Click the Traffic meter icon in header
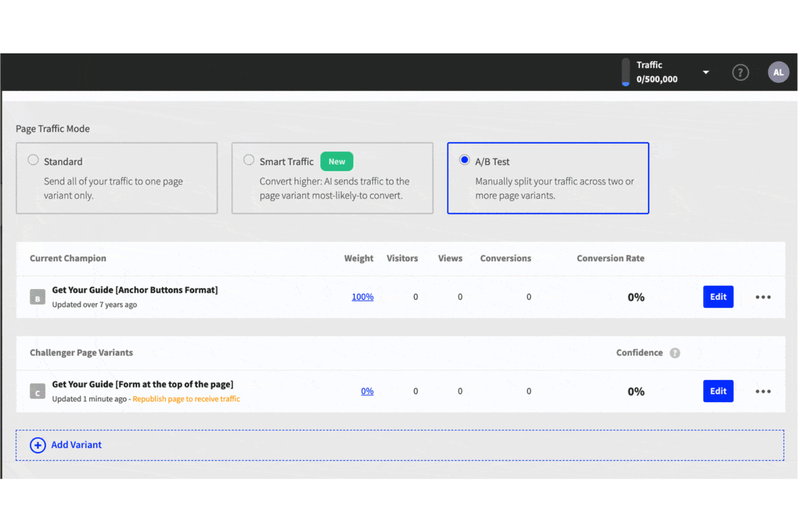The width and height of the screenshot is (798, 532). [x=625, y=72]
